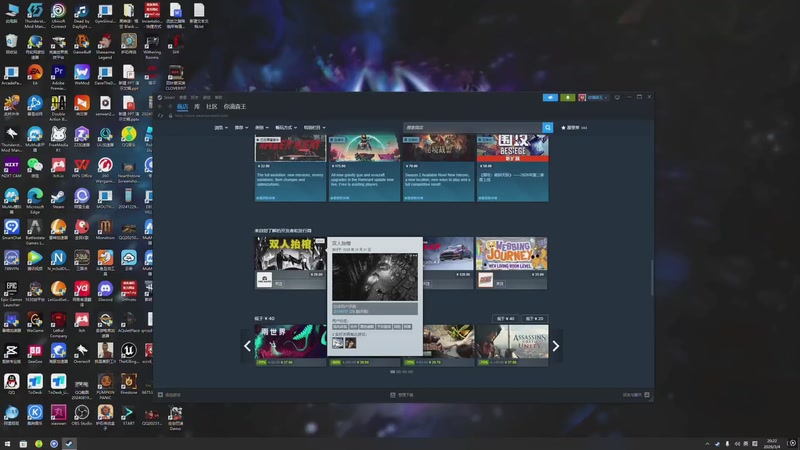Open the account name dropdown in title bar

597,97
